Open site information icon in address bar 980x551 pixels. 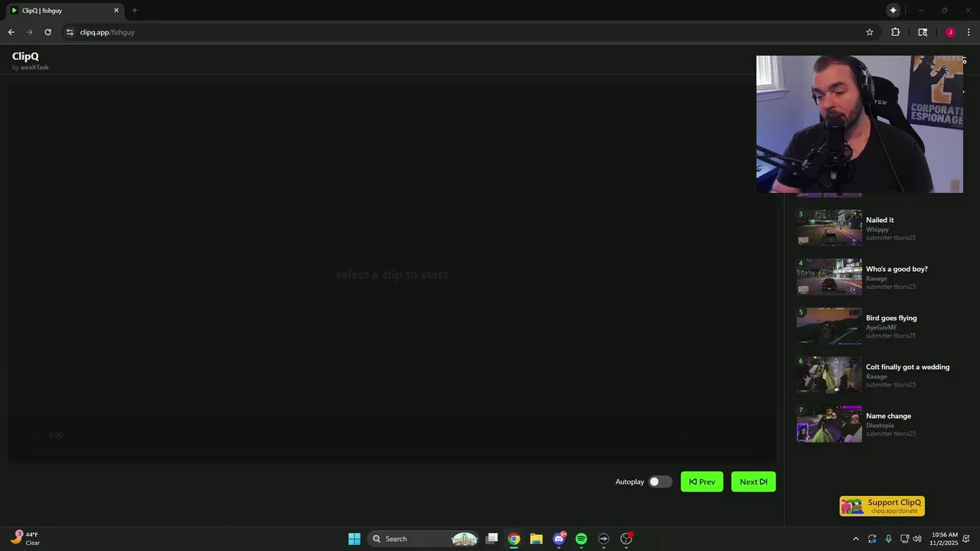(x=70, y=32)
